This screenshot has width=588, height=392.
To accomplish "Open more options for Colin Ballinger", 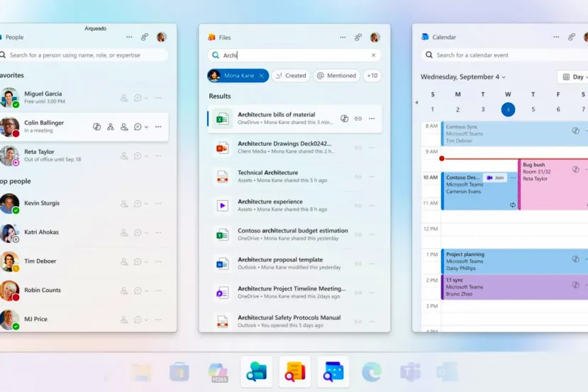I will coord(158,127).
